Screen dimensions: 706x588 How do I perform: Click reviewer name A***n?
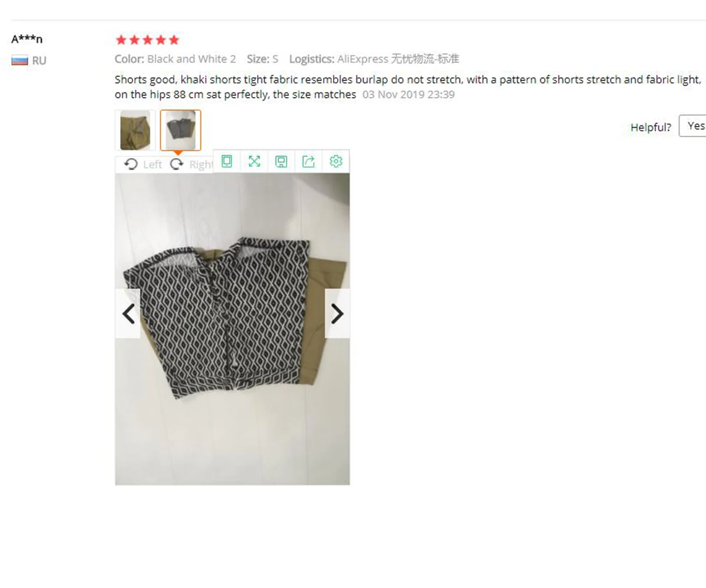point(27,39)
